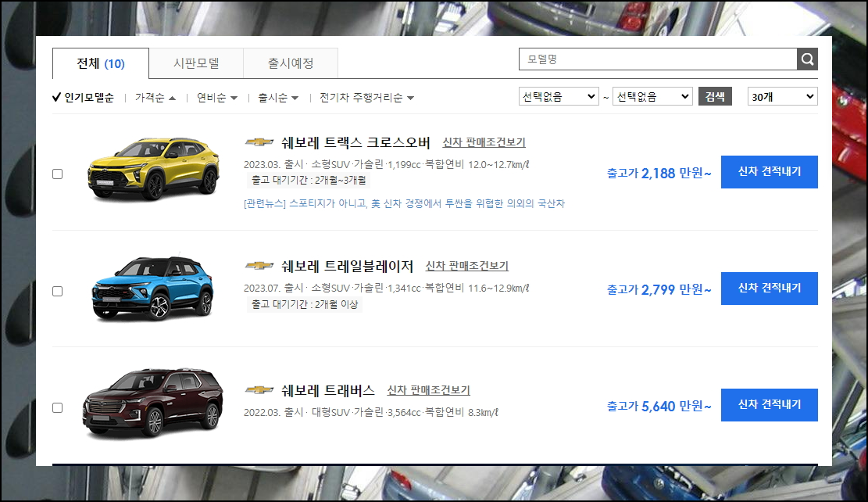The width and height of the screenshot is (868, 502).
Task: Sort by 출시순
Action: 278,98
